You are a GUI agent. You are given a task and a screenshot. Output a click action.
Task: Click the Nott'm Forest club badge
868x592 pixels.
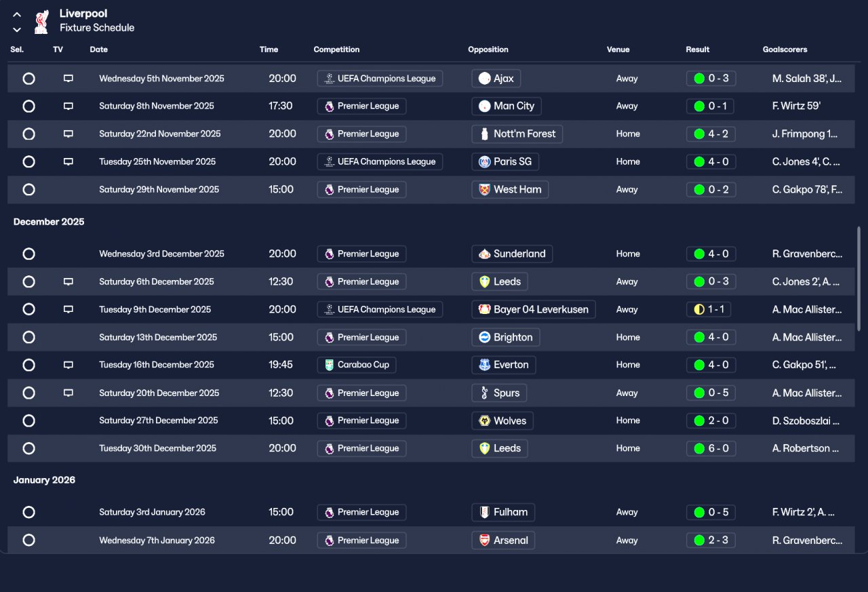pyautogui.click(x=484, y=134)
